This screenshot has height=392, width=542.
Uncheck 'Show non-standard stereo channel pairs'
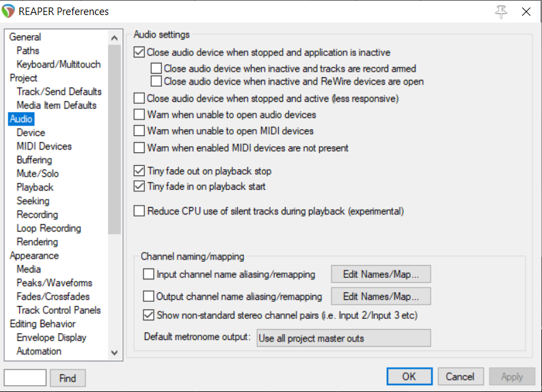[149, 316]
